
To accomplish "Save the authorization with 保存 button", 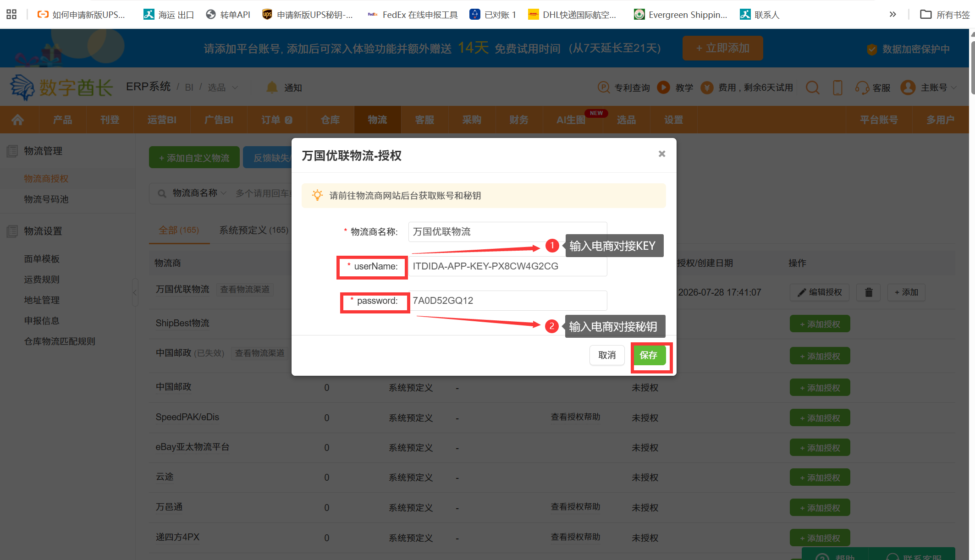I will [x=649, y=355].
